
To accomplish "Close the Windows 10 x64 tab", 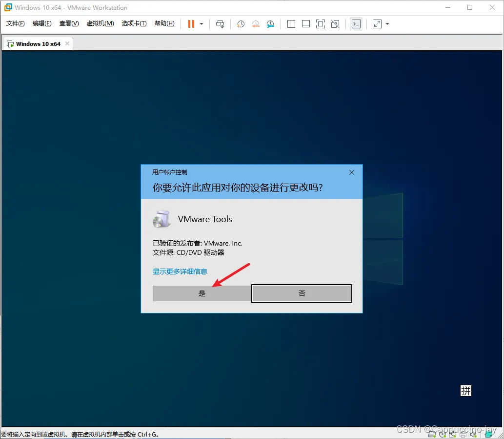I will 67,43.
